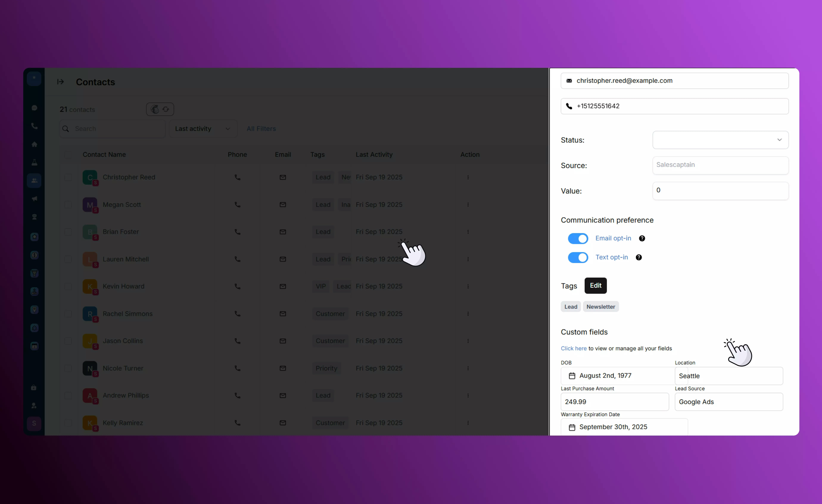Click the email icon on Megan Scott's row
Image resolution: width=822 pixels, height=504 pixels.
283,205
